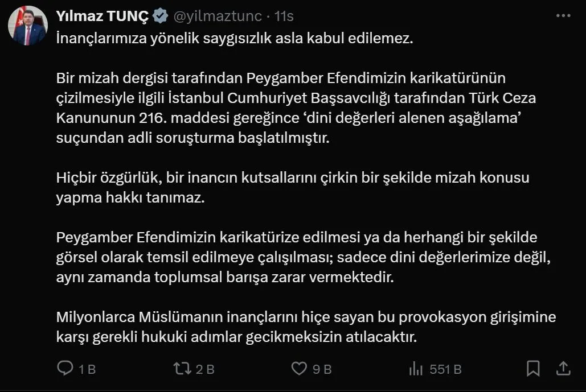Click the like count 9 B
This screenshot has width=586, height=392.
coord(322,369)
